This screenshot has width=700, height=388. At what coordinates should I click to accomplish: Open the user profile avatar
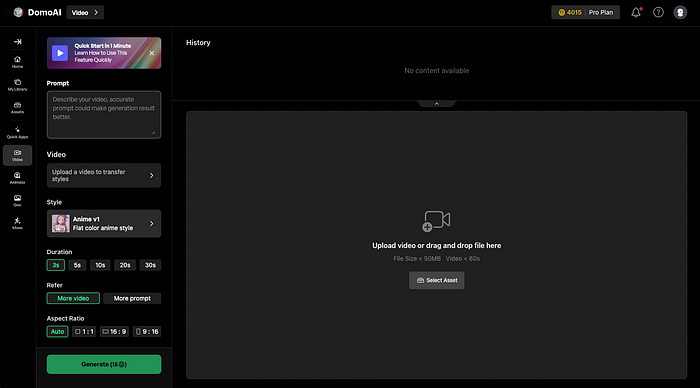[680, 13]
